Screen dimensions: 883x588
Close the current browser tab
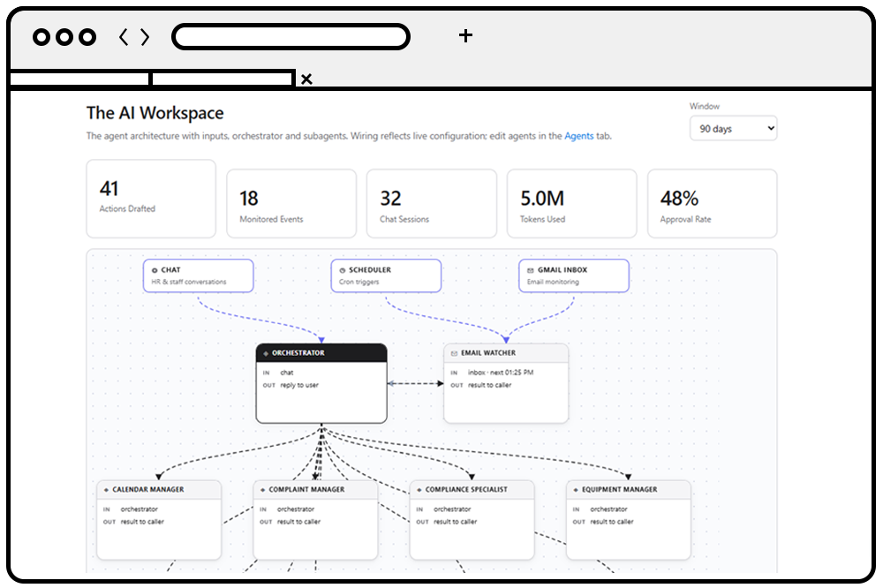pyautogui.click(x=306, y=79)
